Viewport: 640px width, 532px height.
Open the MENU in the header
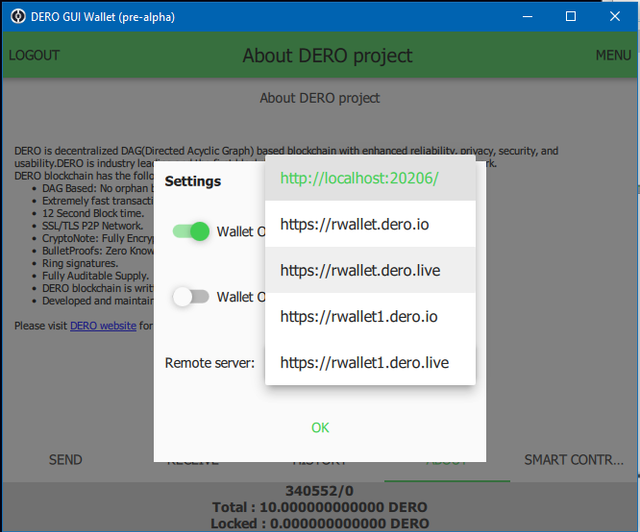(x=613, y=55)
